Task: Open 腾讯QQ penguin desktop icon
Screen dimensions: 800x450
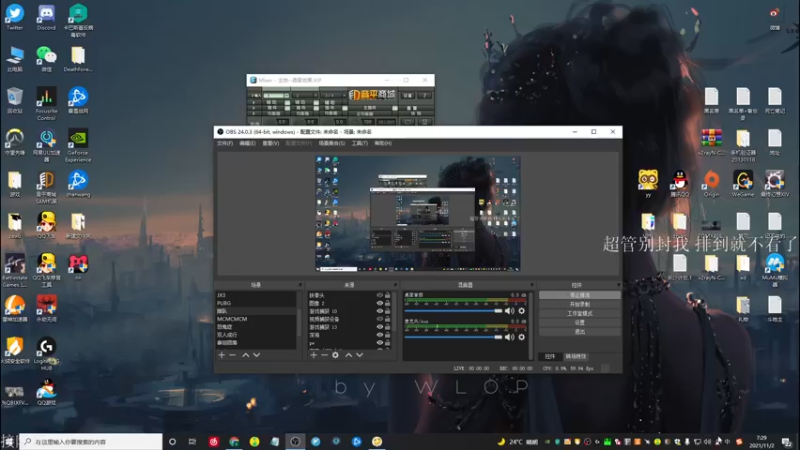Action: tap(680, 184)
